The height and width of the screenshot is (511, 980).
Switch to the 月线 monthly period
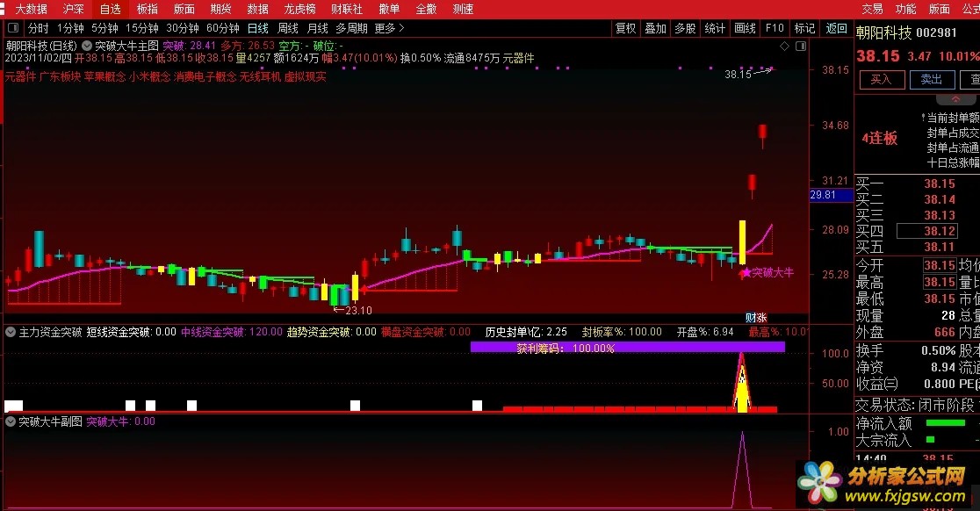[318, 28]
